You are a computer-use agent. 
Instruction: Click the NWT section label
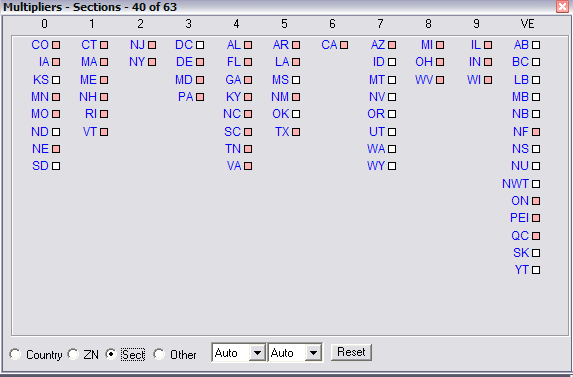coord(516,183)
